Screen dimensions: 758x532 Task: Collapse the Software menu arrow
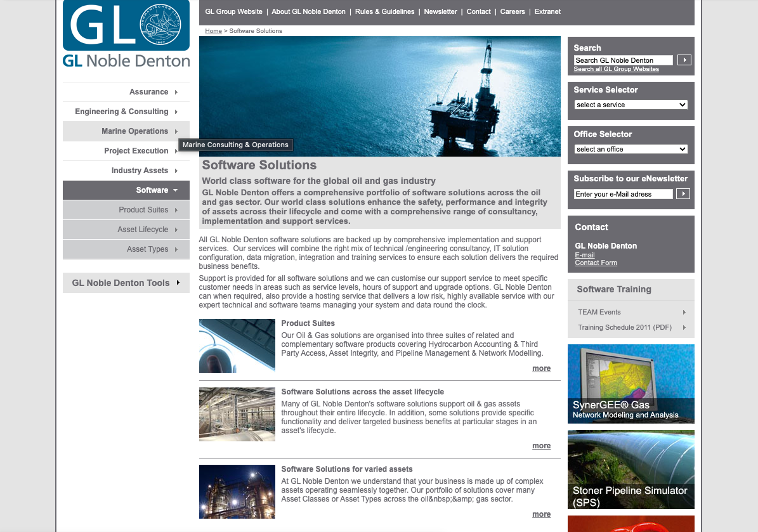(x=176, y=190)
